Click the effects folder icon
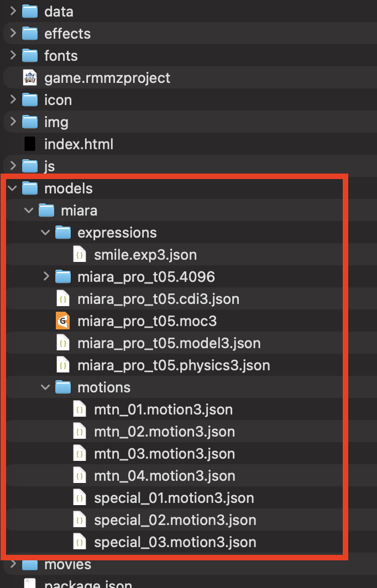The width and height of the screenshot is (377, 588). [x=30, y=34]
